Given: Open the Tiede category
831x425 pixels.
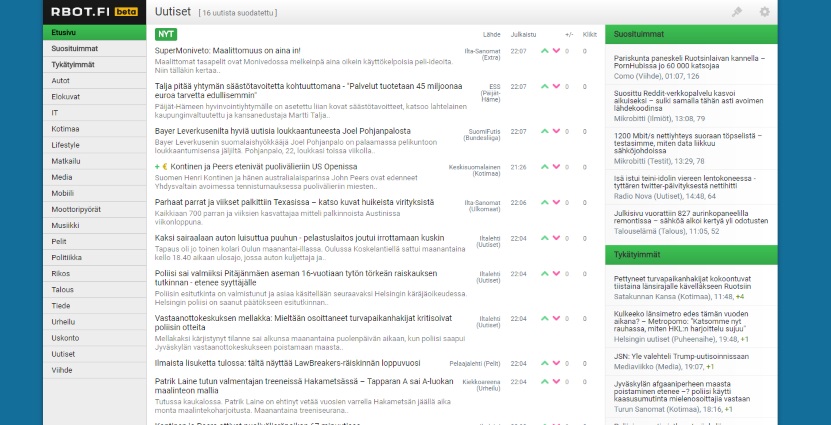Looking at the screenshot, I should [94, 306].
